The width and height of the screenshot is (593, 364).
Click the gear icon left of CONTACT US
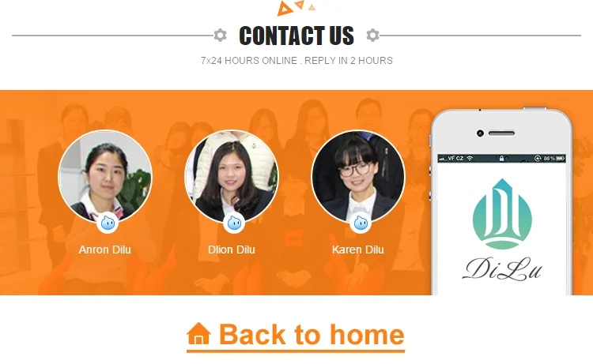(220, 35)
